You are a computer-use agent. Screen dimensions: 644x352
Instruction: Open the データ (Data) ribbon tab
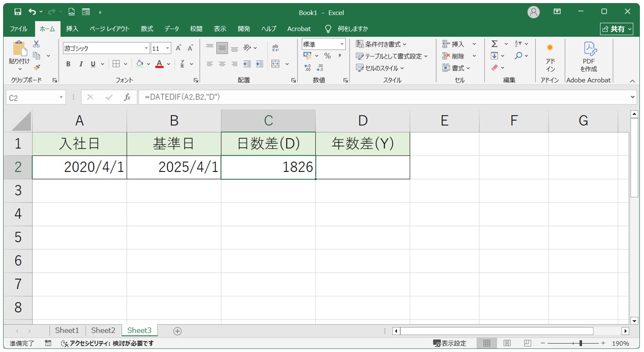[x=172, y=29]
